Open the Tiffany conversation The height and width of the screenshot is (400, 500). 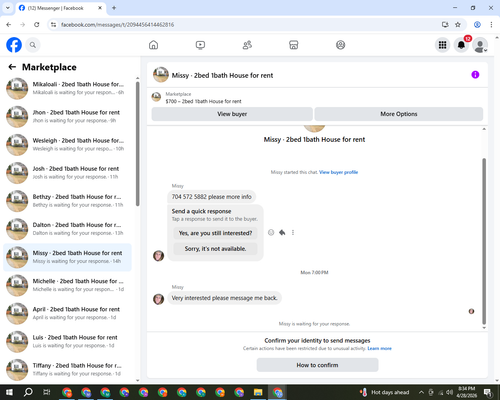click(67, 369)
